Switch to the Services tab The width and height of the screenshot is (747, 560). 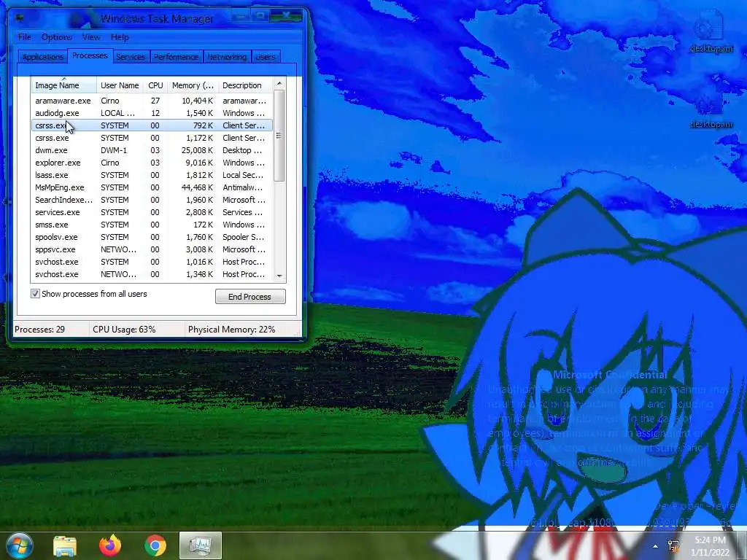point(131,57)
